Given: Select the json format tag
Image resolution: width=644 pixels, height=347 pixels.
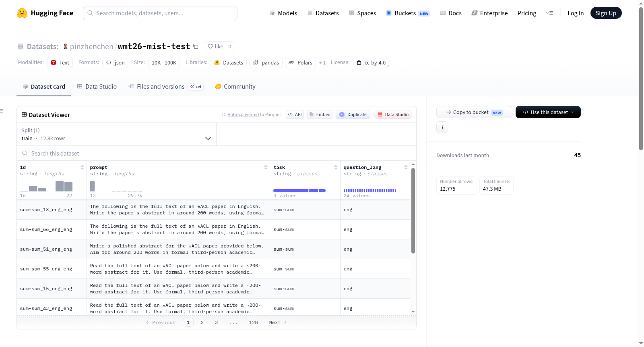Looking at the screenshot, I should click(116, 62).
